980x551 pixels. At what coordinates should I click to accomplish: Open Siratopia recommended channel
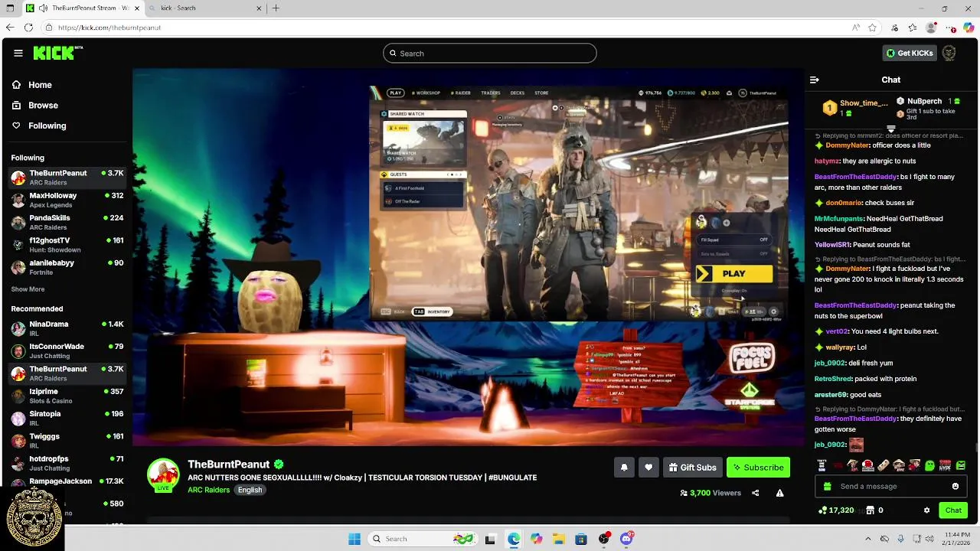67,419
